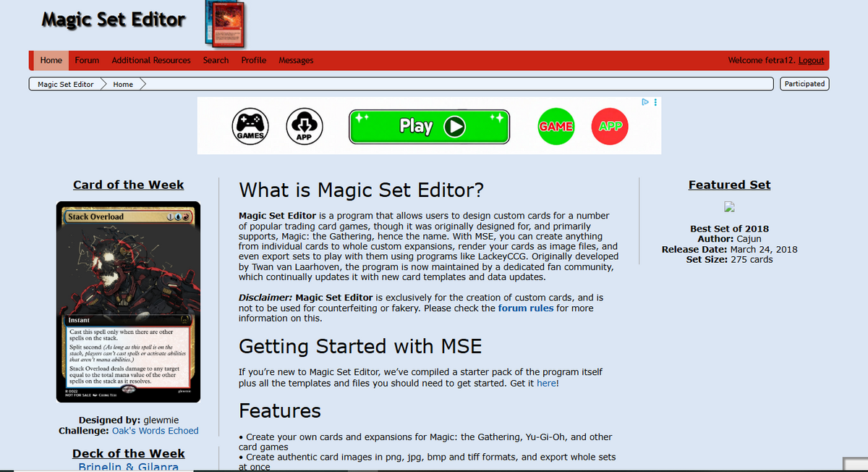The width and height of the screenshot is (868, 472).
Task: Switch to the Forum tab
Action: (87, 60)
